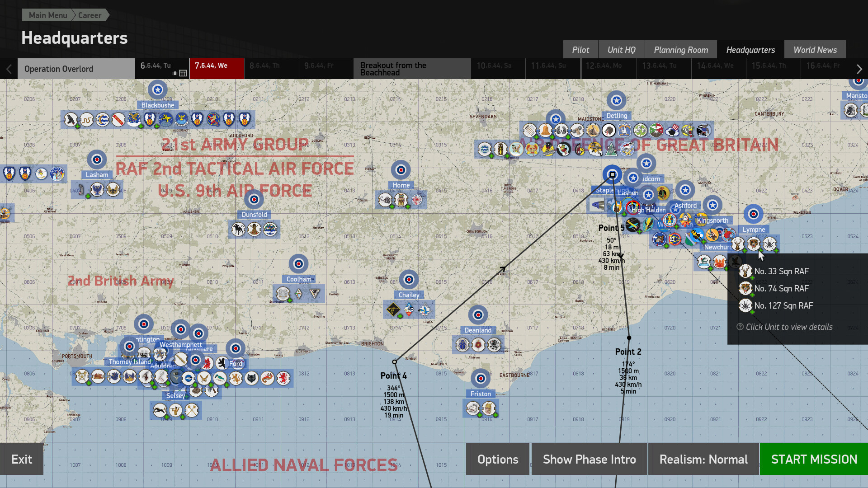Open the Detling airfield marker
This screenshot has height=488, width=868.
pos(616,100)
